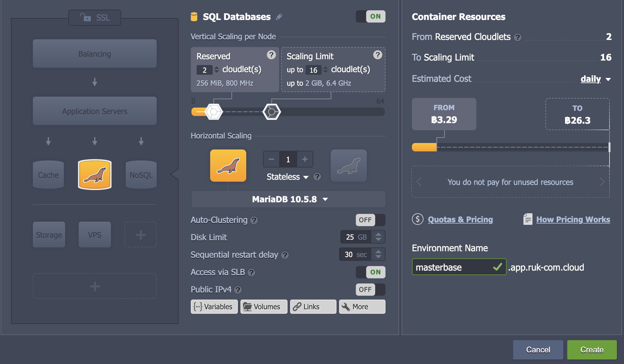Add extra layer via plus next to VPS
Image resolution: width=624 pixels, height=364 pixels.
(141, 235)
